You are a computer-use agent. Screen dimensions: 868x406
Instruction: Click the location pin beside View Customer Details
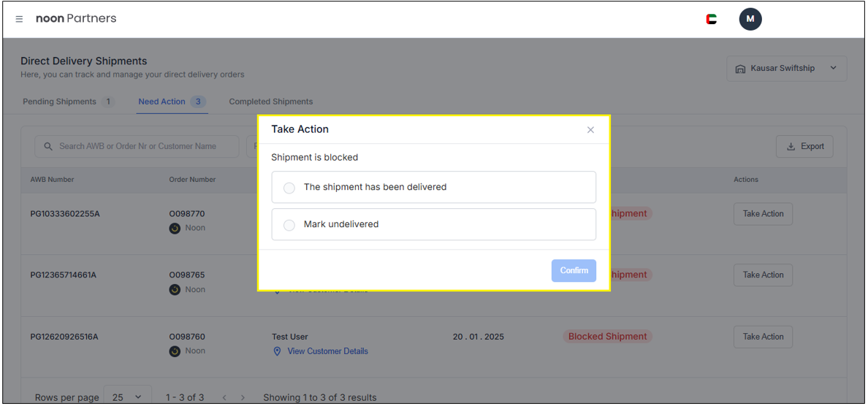click(277, 351)
